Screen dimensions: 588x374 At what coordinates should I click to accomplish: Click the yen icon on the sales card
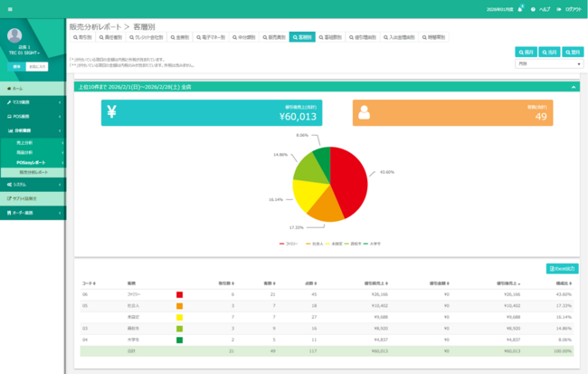point(112,112)
